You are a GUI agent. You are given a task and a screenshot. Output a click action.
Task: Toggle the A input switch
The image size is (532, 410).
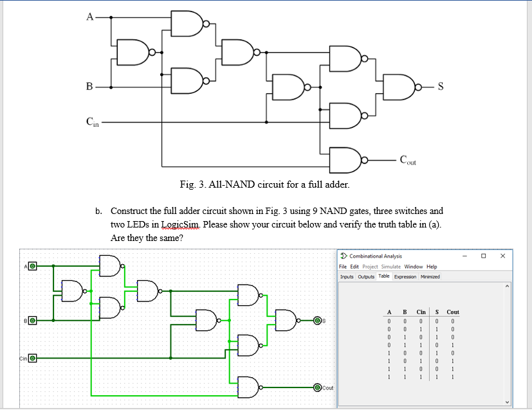(33, 266)
